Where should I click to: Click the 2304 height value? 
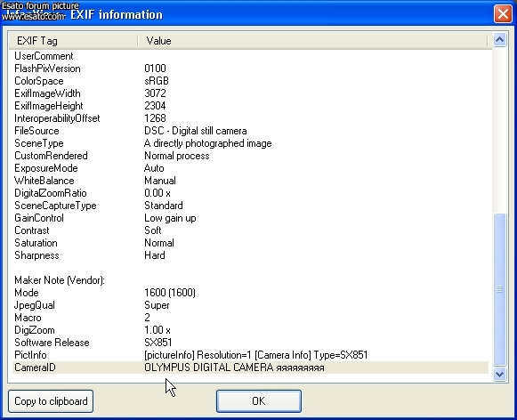pos(155,106)
